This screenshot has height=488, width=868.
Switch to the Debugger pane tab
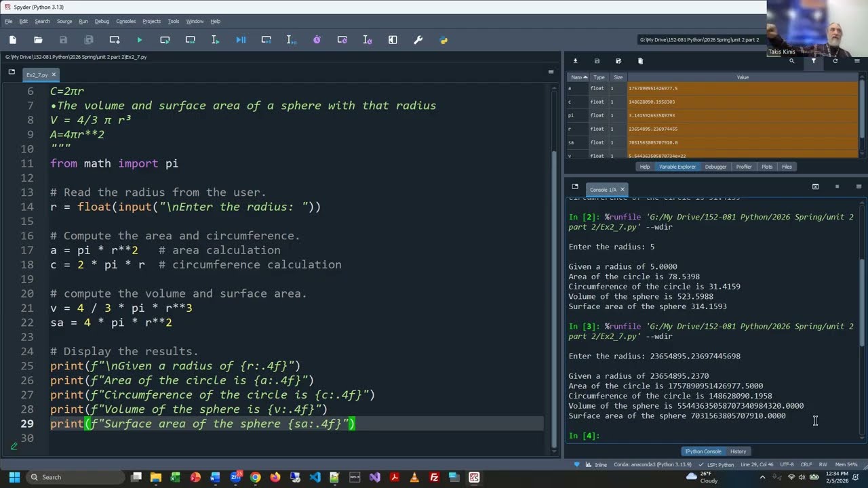point(715,167)
